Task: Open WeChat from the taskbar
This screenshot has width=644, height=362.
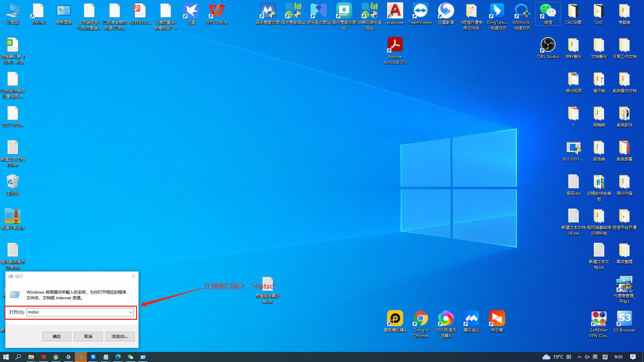Action: click(x=130, y=357)
